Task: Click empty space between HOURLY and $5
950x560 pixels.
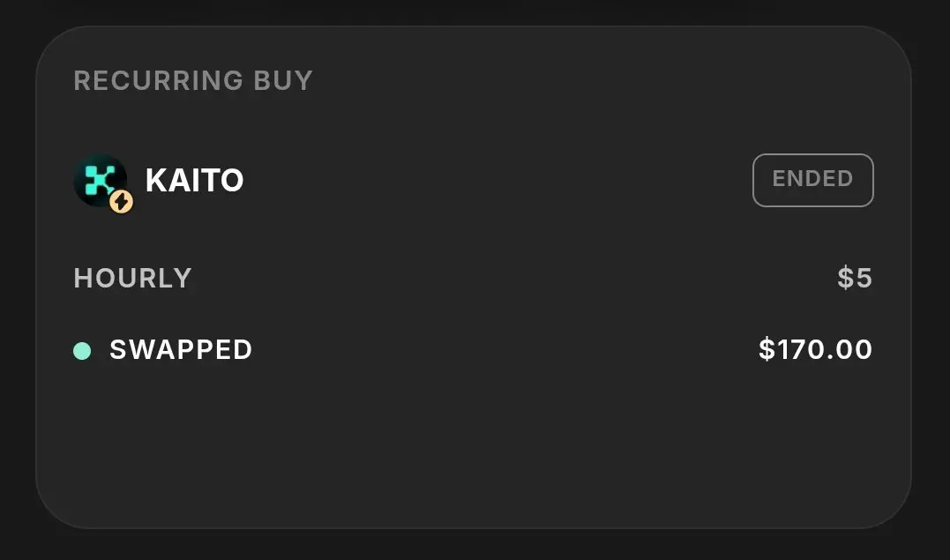Action: (512, 279)
